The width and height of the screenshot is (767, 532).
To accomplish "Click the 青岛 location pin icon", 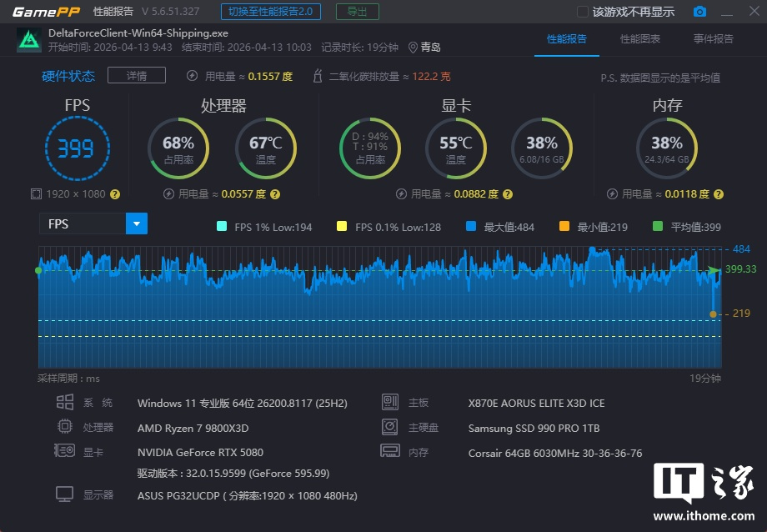I will 413,48.
